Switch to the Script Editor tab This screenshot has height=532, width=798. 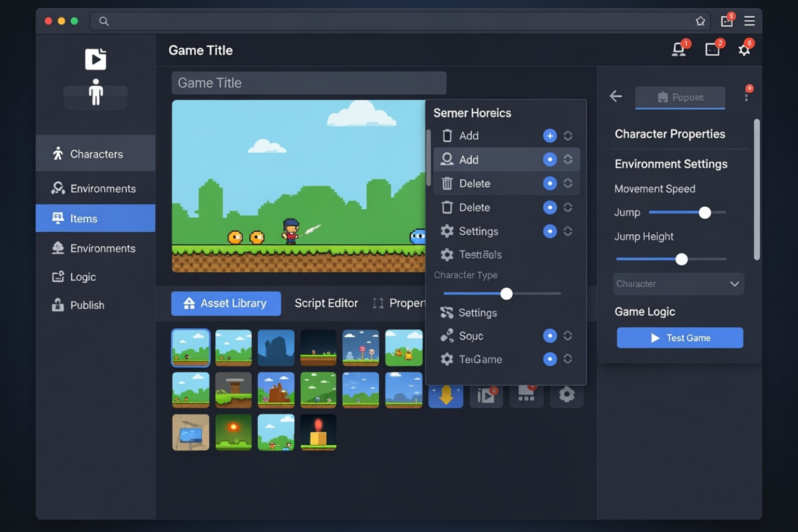click(326, 303)
